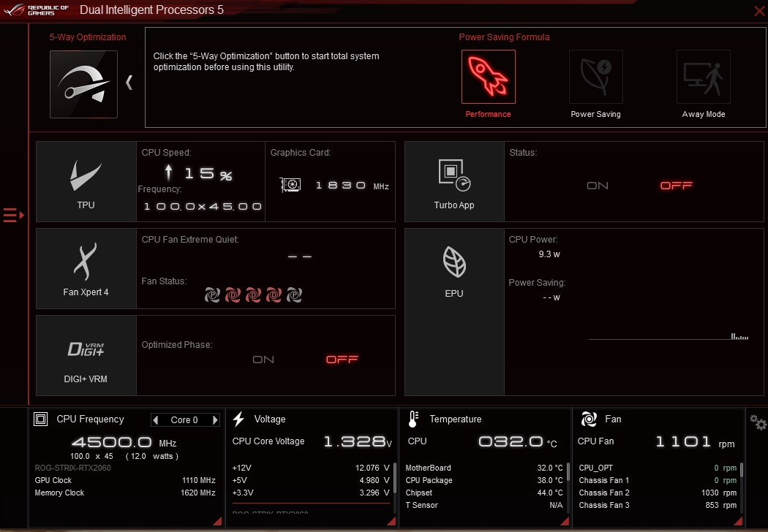Click the first fan status icon
The width and height of the screenshot is (768, 532).
tap(212, 294)
